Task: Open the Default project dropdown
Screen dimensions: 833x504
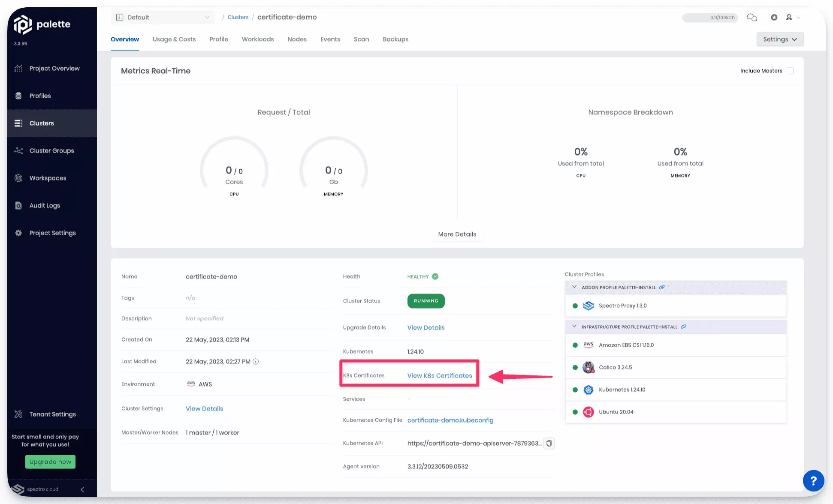Action: pos(163,17)
